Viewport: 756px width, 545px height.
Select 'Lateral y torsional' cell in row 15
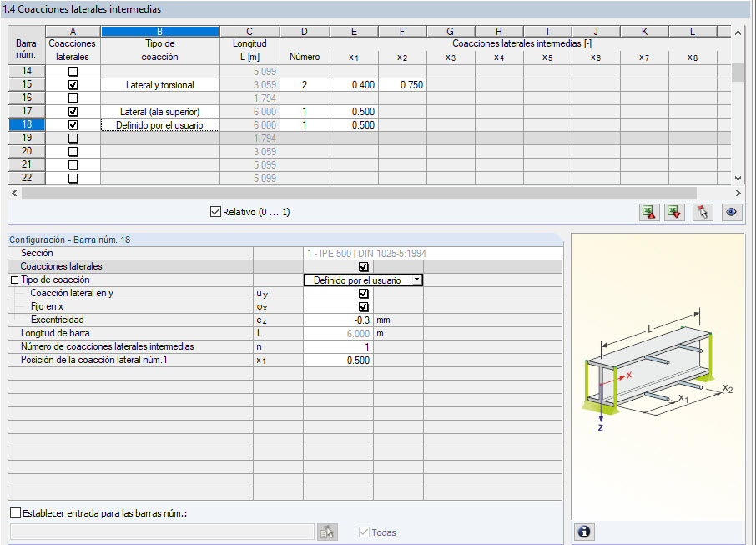(160, 85)
